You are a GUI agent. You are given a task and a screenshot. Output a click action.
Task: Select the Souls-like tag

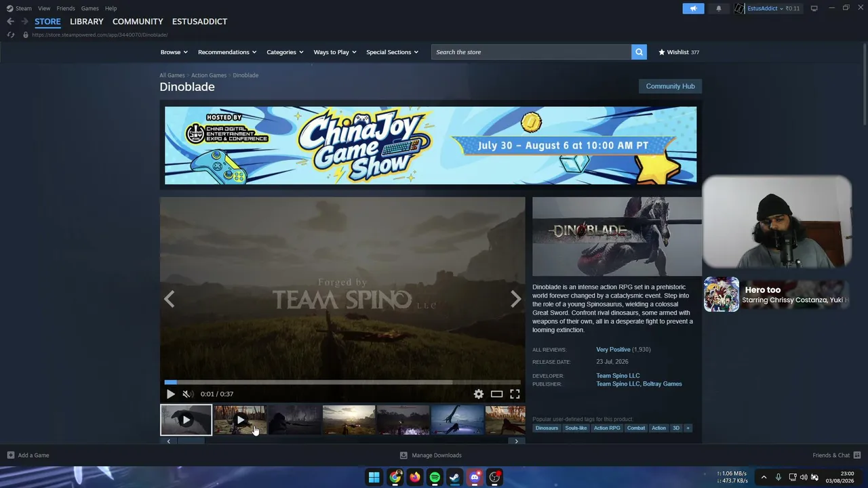(576, 428)
